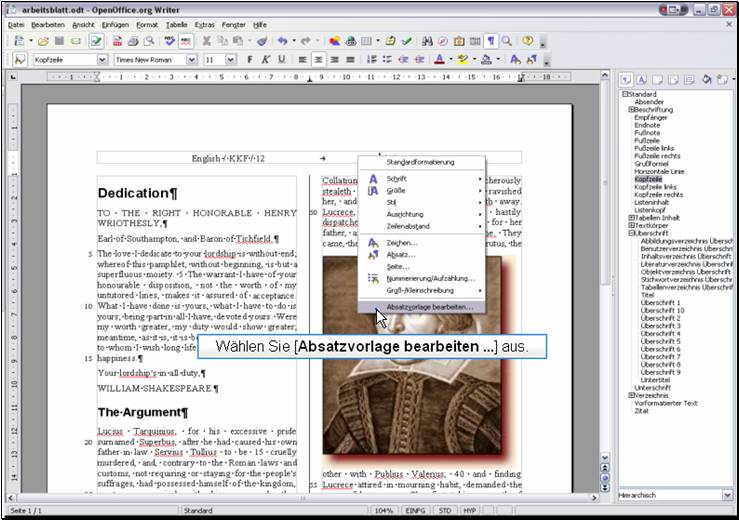Click the Save document icon

coord(61,41)
